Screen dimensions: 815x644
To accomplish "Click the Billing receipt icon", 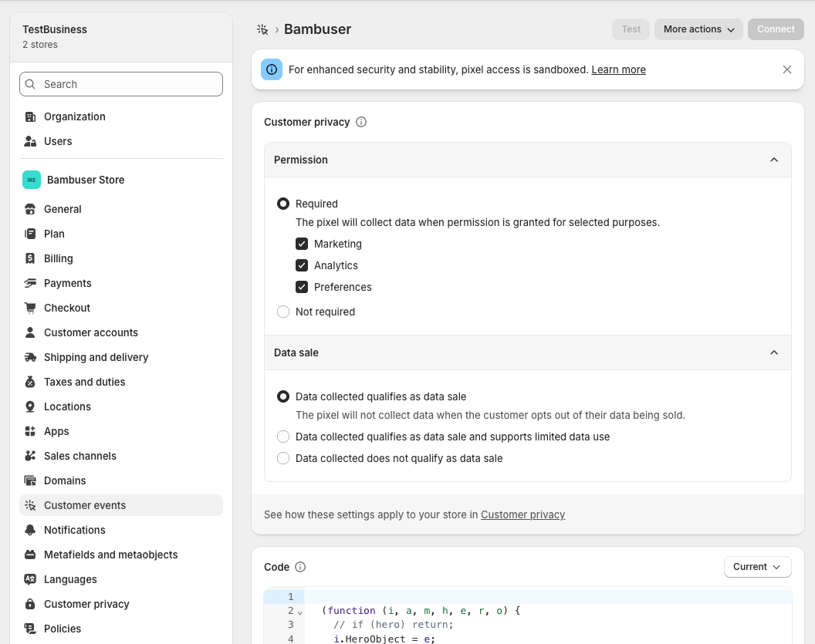I will (30, 258).
